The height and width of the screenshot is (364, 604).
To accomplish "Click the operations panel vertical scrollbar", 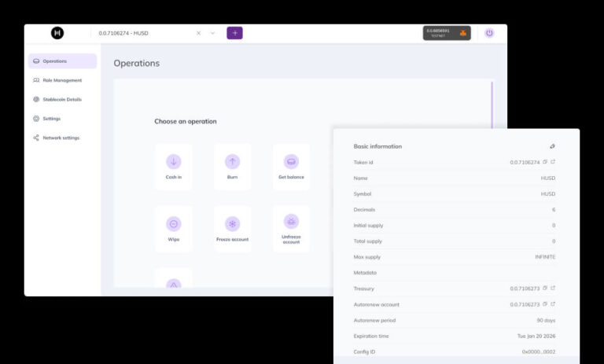I will point(492,105).
